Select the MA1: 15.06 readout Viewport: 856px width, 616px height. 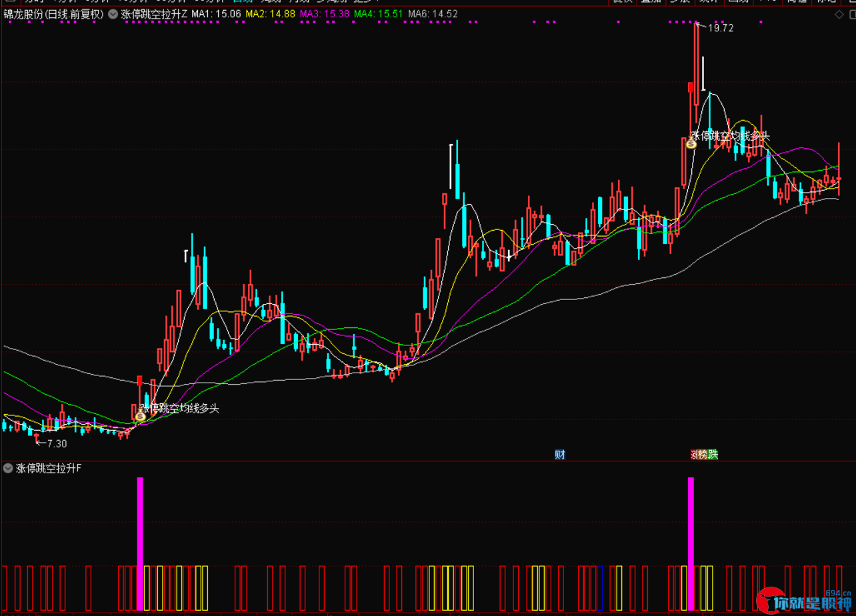(x=217, y=14)
